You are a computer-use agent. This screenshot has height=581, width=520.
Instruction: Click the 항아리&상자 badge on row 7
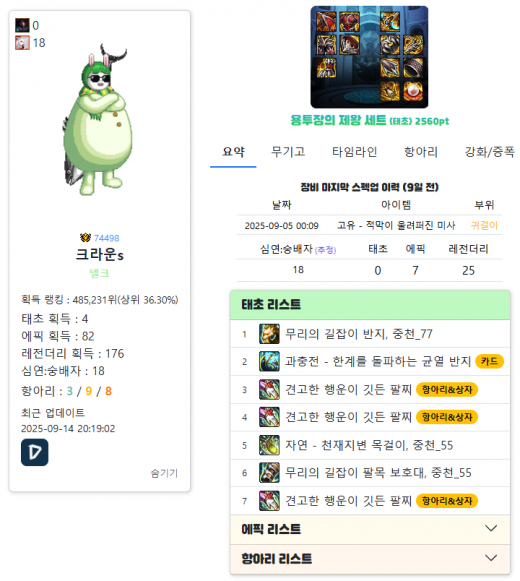coord(447,501)
